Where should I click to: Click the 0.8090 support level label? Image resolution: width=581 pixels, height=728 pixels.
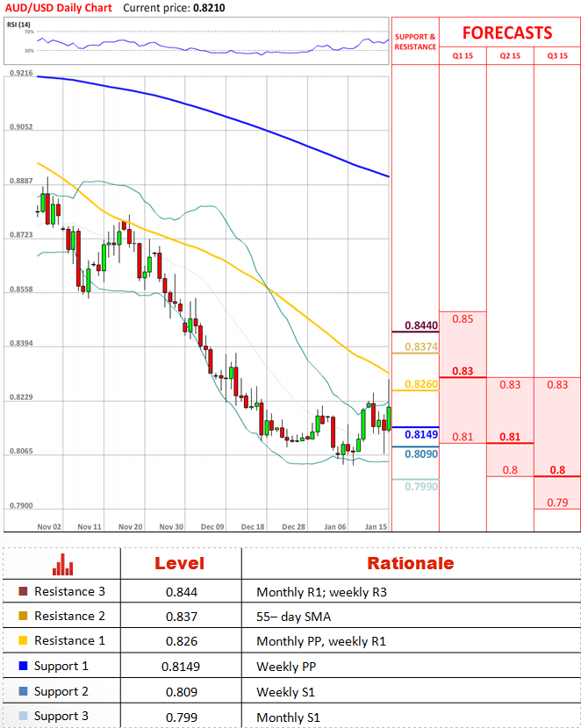click(421, 454)
